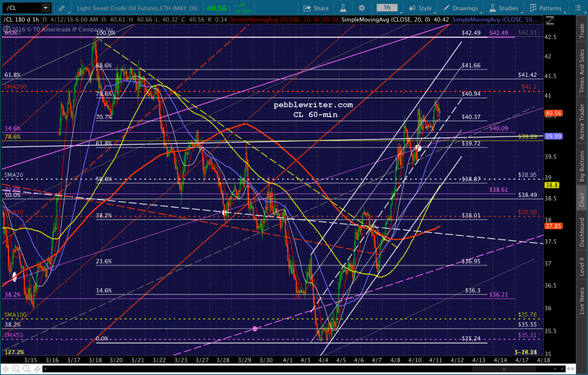Viewport: 588px width, 375px height.
Task: Click the 'pebblewriter.com' text annotation
Action: click(313, 105)
